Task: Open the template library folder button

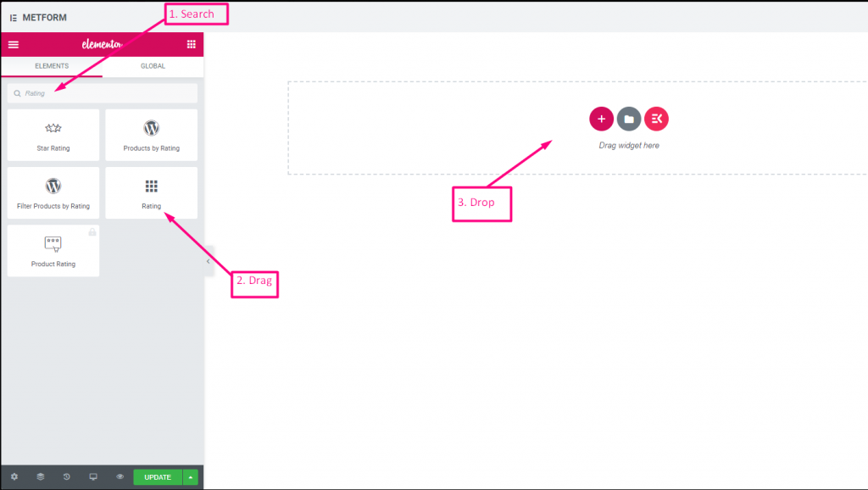Action: [x=629, y=119]
